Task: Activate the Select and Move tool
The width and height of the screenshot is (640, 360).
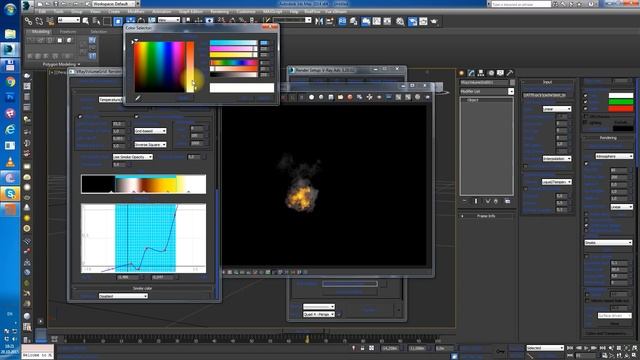Action: (130, 21)
